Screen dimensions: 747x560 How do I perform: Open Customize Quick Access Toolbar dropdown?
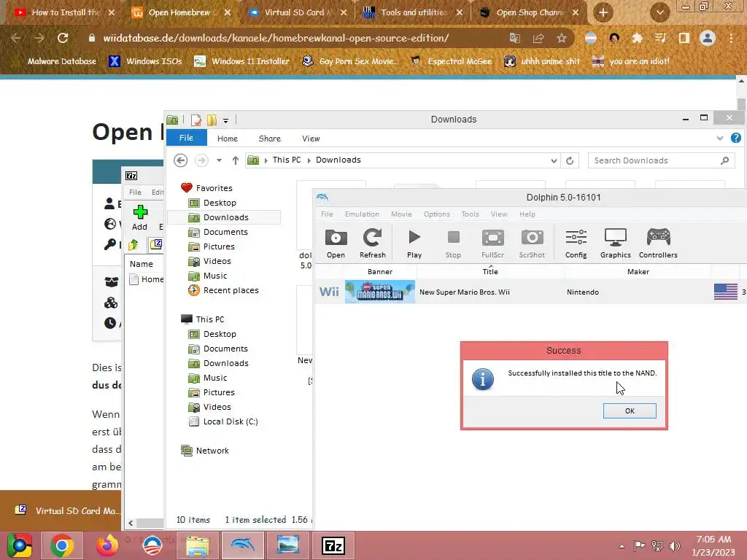(x=226, y=120)
